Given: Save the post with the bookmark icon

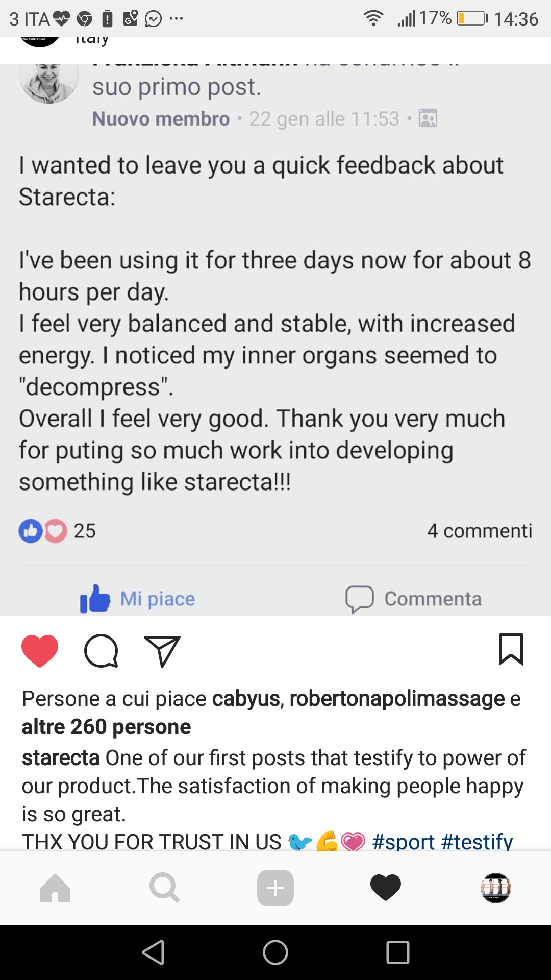Looking at the screenshot, I should (x=511, y=649).
